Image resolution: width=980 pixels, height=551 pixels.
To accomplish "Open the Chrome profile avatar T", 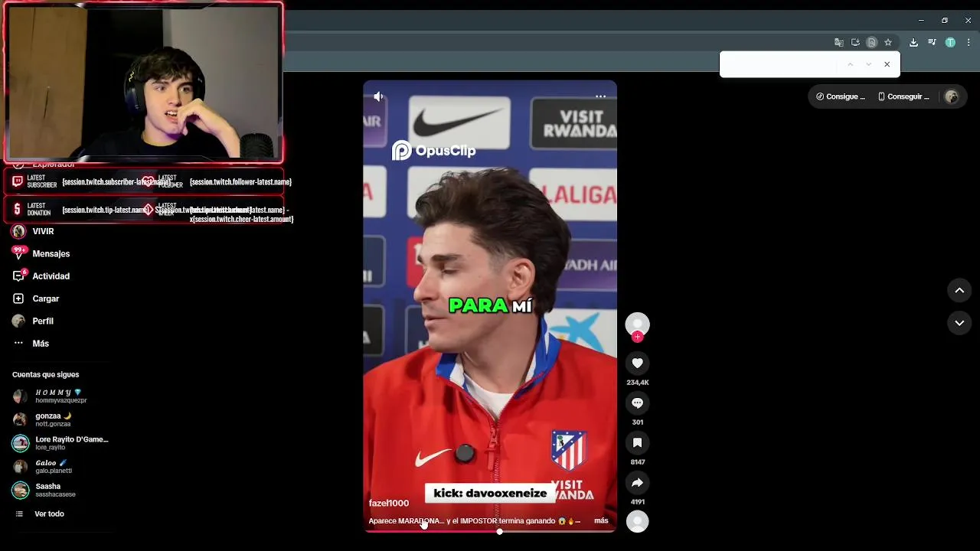I will tap(950, 42).
